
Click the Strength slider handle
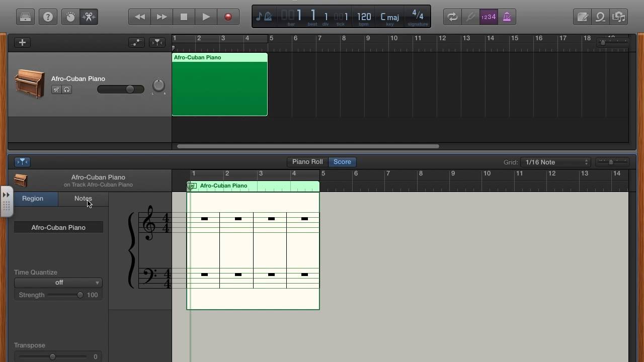(x=80, y=295)
